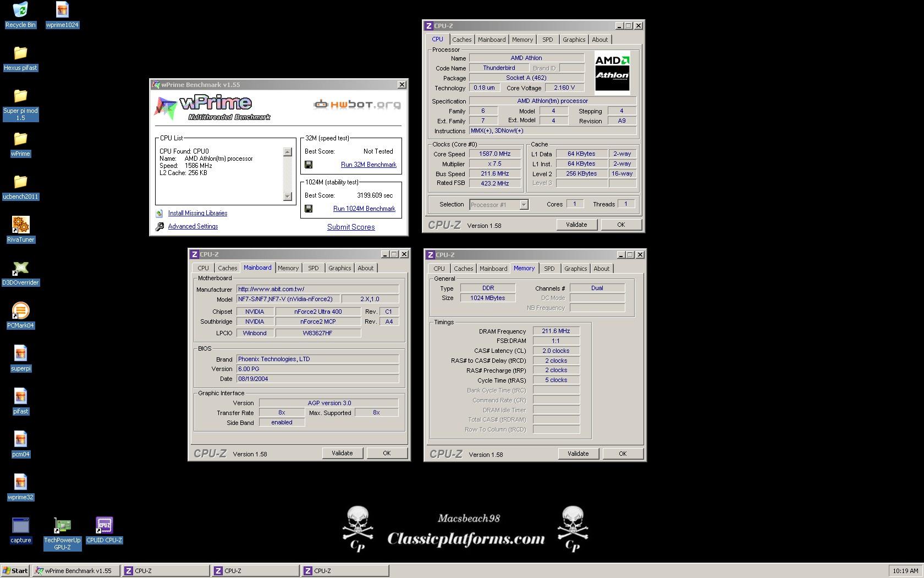Open Mainboard tab in Memory CPU-Z window
The width and height of the screenshot is (924, 578).
click(493, 269)
